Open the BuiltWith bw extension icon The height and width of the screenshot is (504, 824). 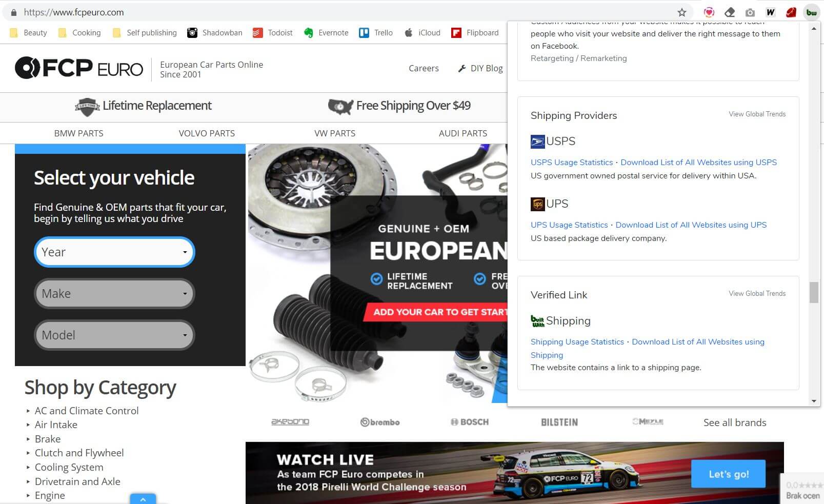(811, 12)
